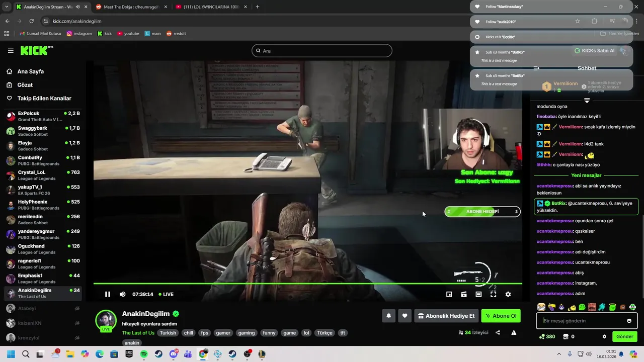Focus the Ara search field

[322, 51]
